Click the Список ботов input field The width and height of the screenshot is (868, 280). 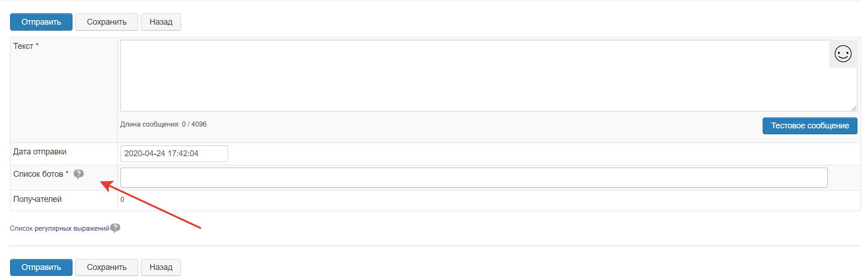click(x=473, y=178)
